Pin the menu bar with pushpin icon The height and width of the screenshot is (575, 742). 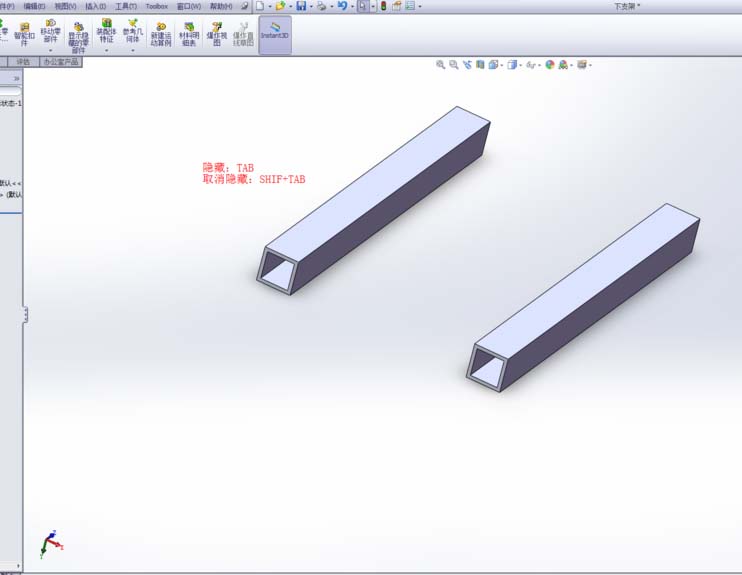pyautogui.click(x=244, y=6)
